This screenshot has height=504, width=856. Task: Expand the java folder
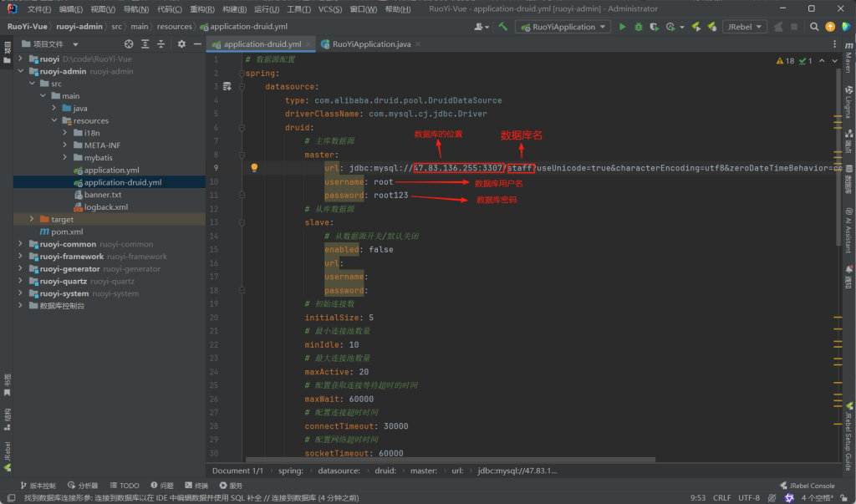pos(54,108)
